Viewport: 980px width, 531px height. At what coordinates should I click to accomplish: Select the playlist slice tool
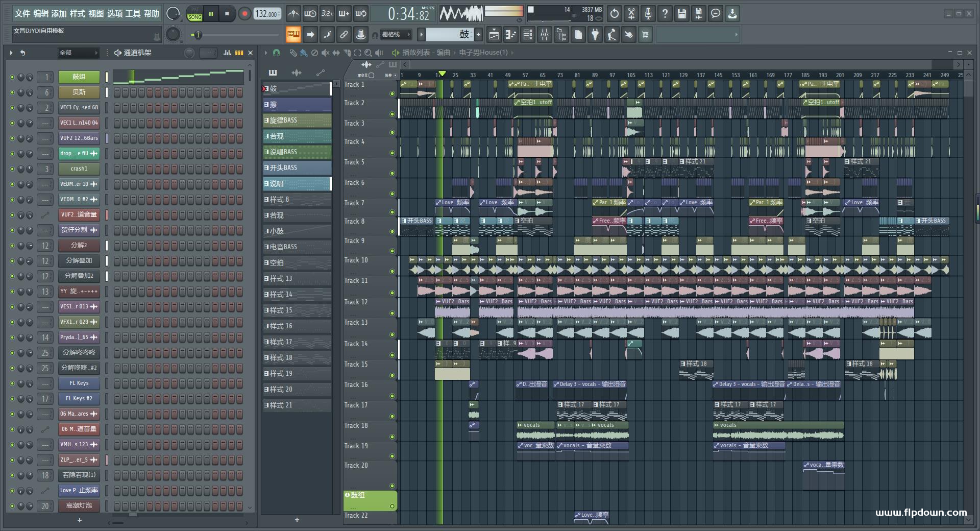pyautogui.click(x=347, y=53)
